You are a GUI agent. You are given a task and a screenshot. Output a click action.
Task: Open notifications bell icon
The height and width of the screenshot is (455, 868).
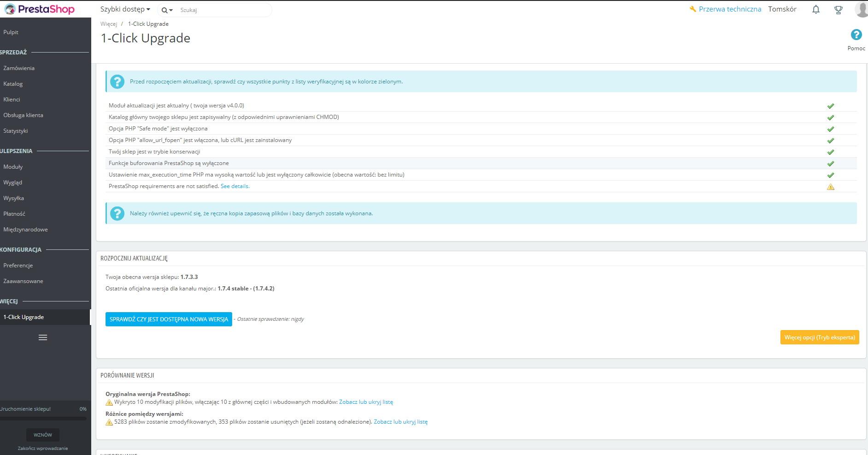pos(815,9)
